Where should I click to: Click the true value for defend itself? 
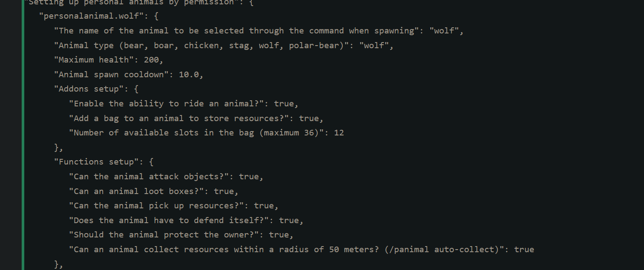tap(289, 221)
